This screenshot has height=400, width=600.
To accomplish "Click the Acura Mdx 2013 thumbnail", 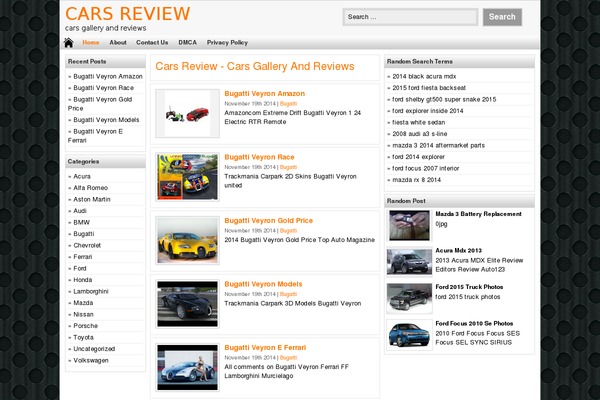I will tap(409, 261).
